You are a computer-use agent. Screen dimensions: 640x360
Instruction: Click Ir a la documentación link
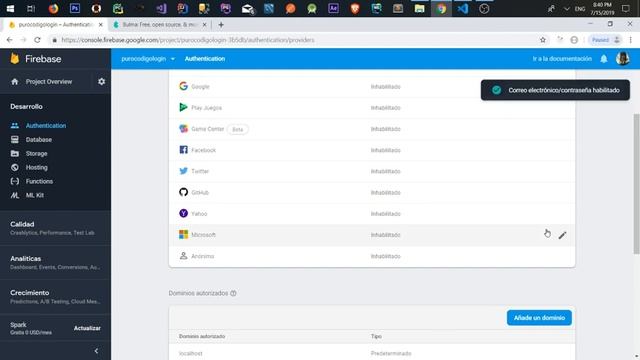click(x=562, y=59)
